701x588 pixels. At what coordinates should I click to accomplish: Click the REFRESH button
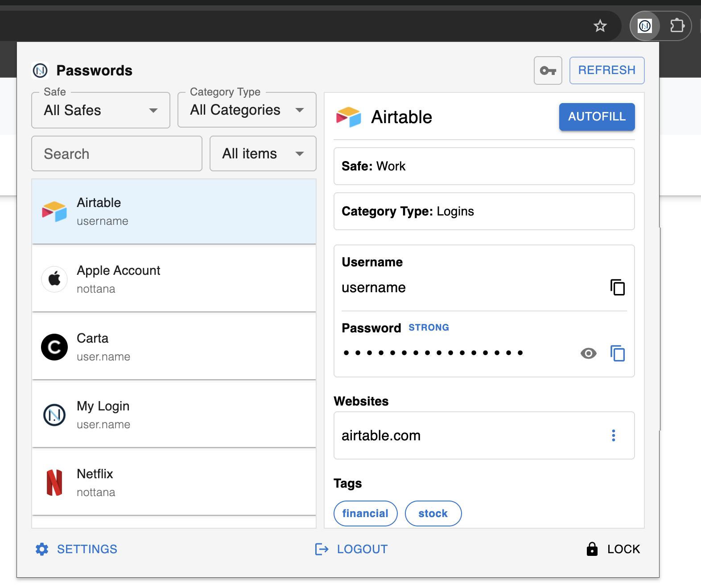[x=607, y=70]
